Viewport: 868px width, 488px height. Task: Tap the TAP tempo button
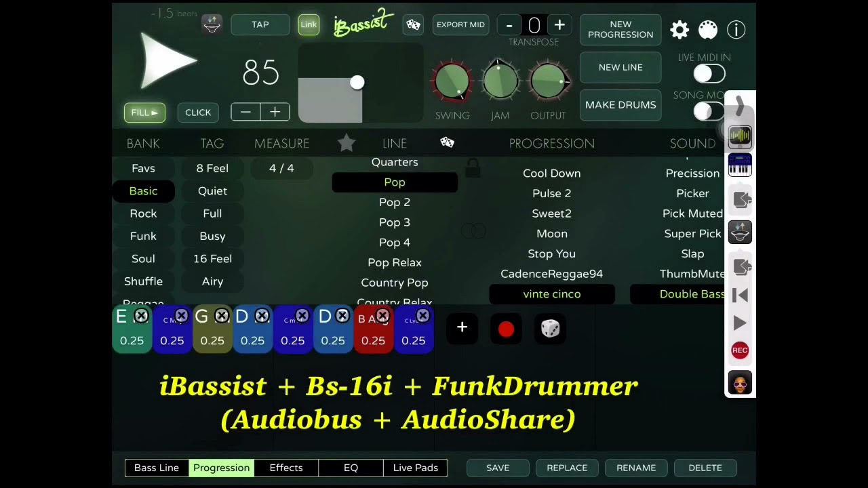coord(260,25)
